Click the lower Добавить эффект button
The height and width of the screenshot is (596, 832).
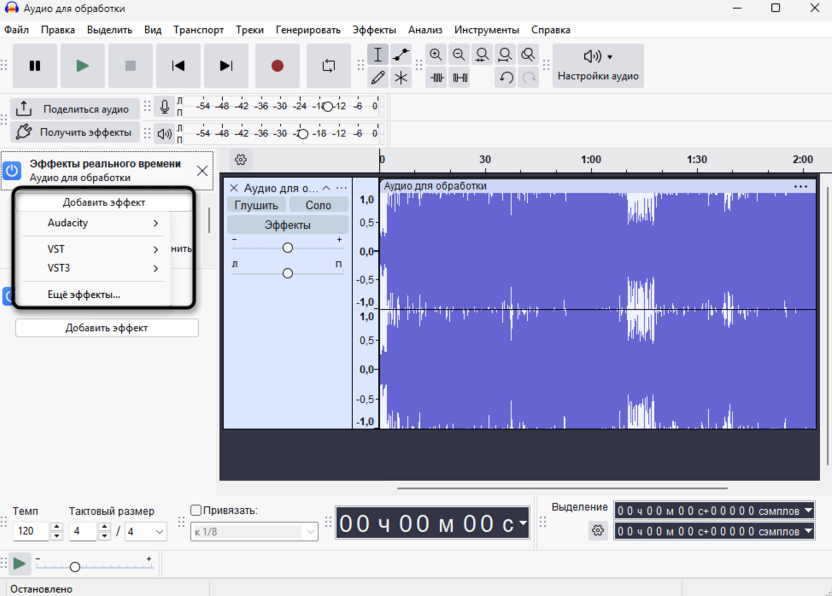(107, 328)
